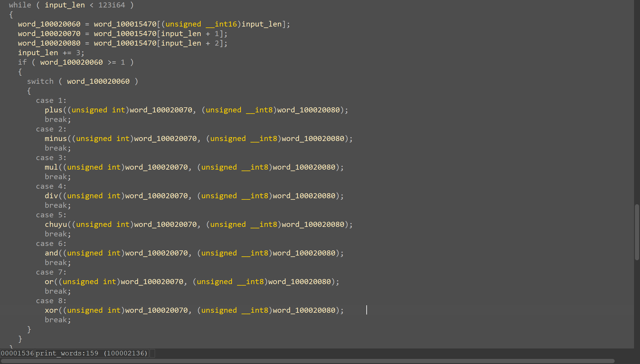Click the case 8 label
640x364 pixels.
coord(51,301)
